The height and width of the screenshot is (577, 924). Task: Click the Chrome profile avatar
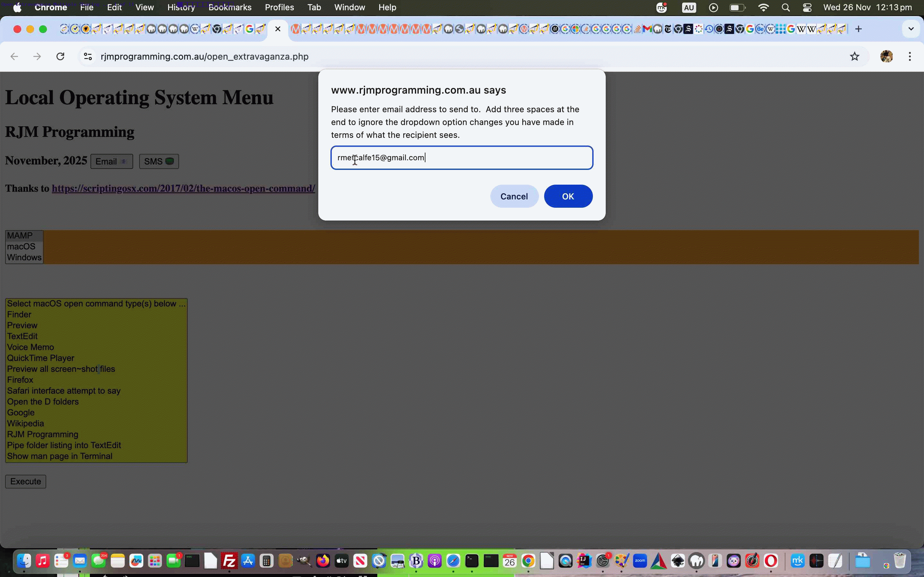point(886,56)
